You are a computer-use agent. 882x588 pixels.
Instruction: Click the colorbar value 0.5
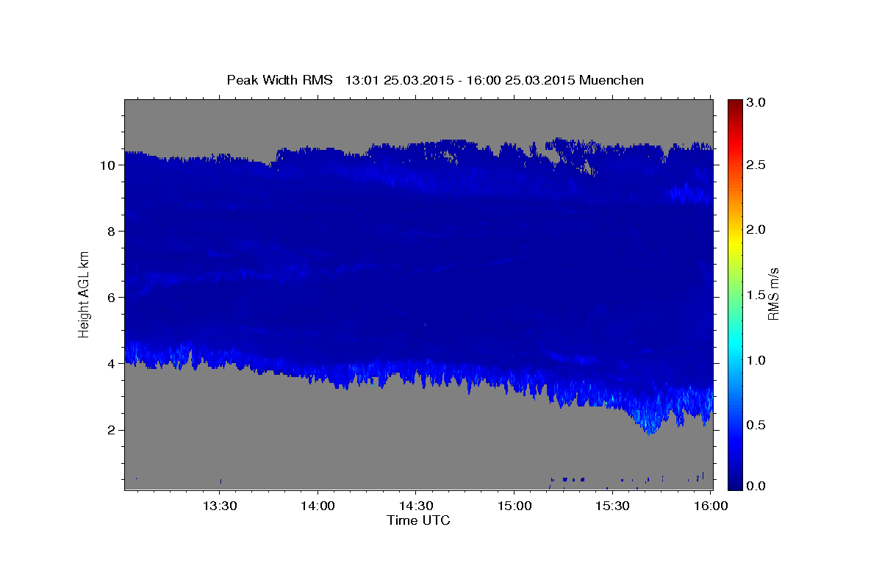tap(756, 425)
